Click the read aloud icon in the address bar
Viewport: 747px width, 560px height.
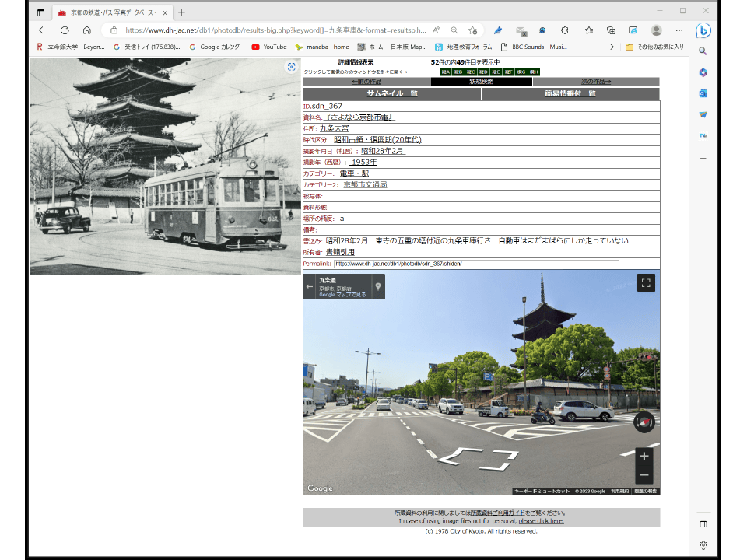pos(437,30)
